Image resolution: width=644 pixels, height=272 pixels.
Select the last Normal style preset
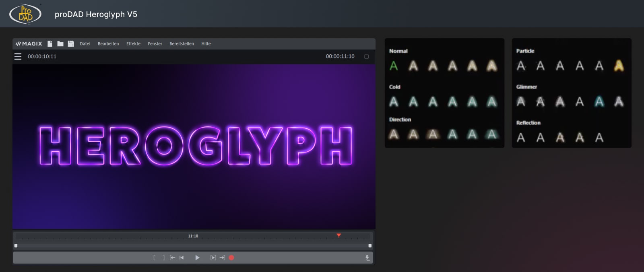tap(492, 66)
